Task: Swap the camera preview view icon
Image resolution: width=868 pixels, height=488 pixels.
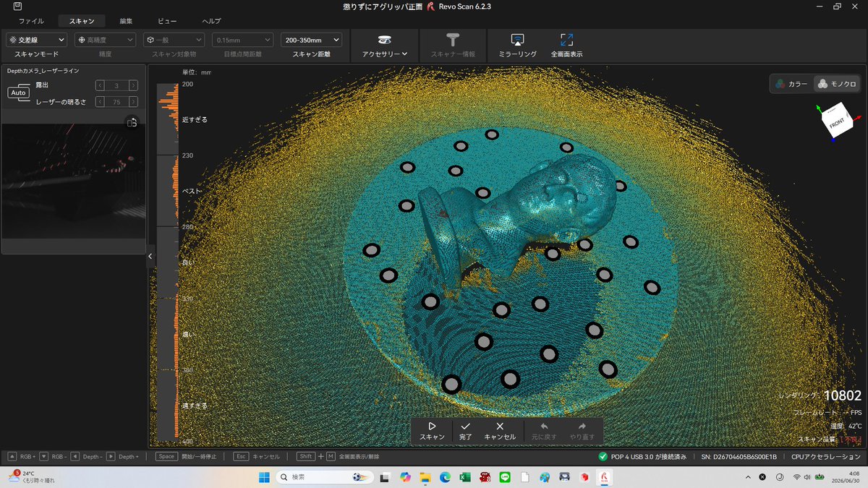Action: click(x=132, y=123)
